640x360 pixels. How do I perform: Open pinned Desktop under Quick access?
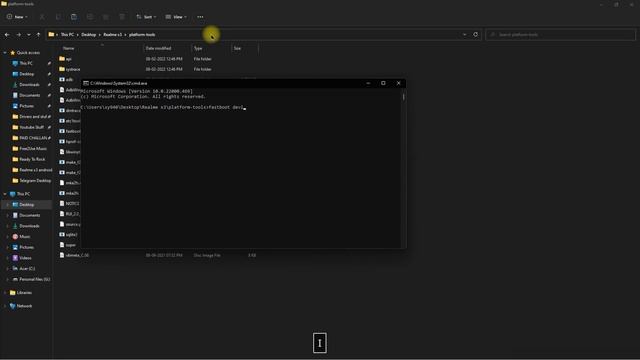[x=27, y=74]
